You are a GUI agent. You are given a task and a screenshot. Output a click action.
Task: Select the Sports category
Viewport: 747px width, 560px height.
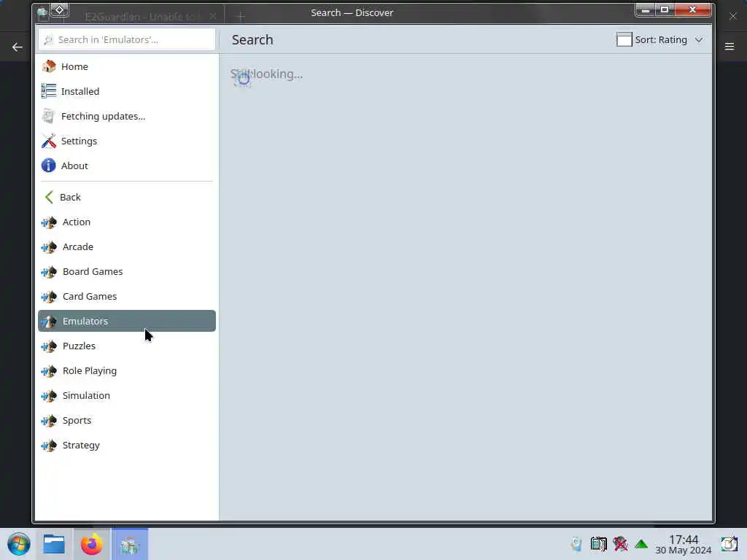127,420
